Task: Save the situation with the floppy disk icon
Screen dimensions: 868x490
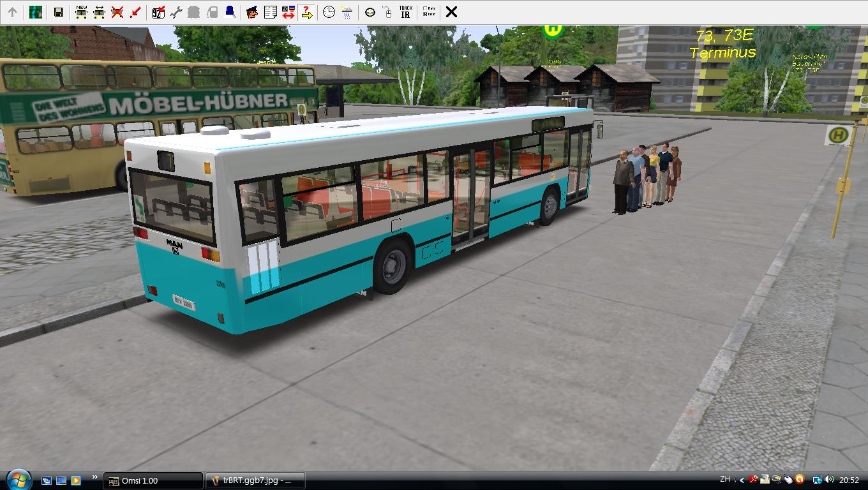Action: coord(58,12)
